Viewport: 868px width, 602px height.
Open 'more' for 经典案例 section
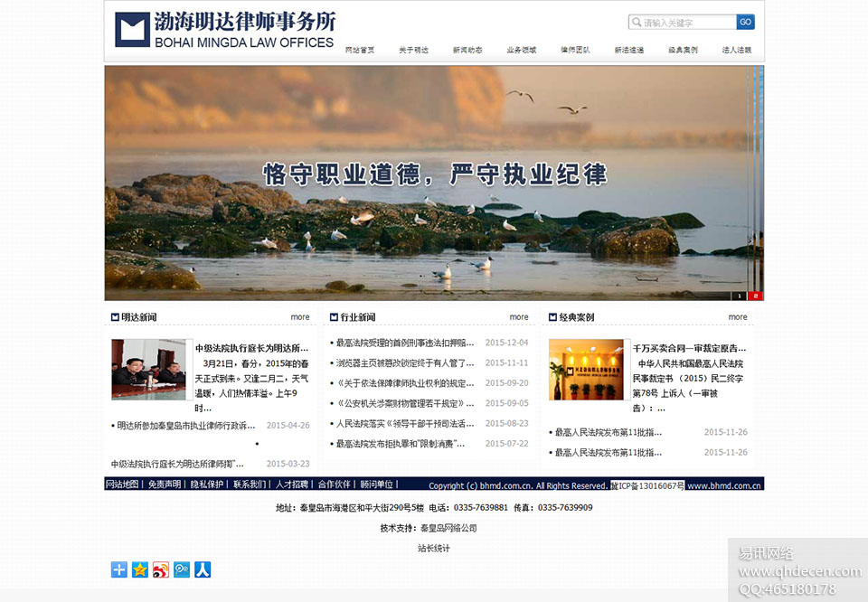[x=738, y=317]
